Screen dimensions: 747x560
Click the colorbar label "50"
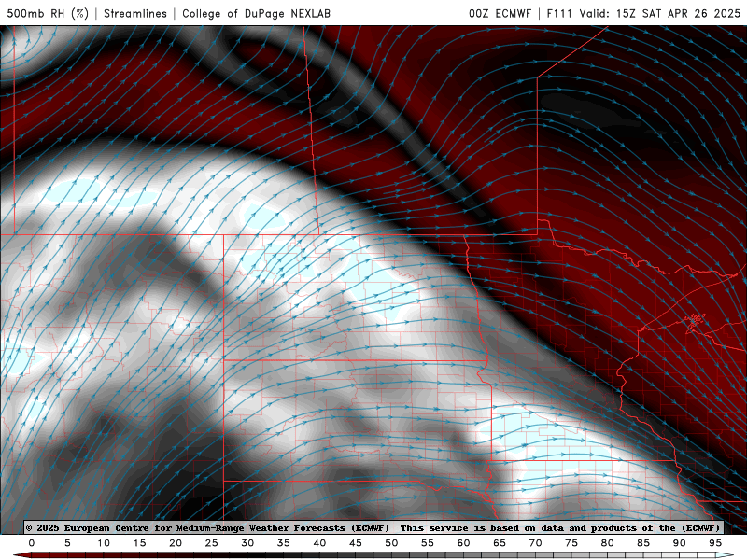pyautogui.click(x=391, y=543)
